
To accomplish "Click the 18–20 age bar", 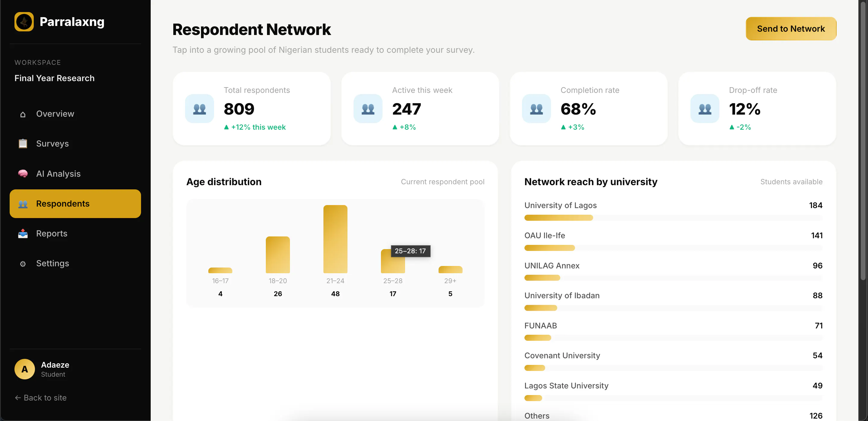I will [x=278, y=255].
